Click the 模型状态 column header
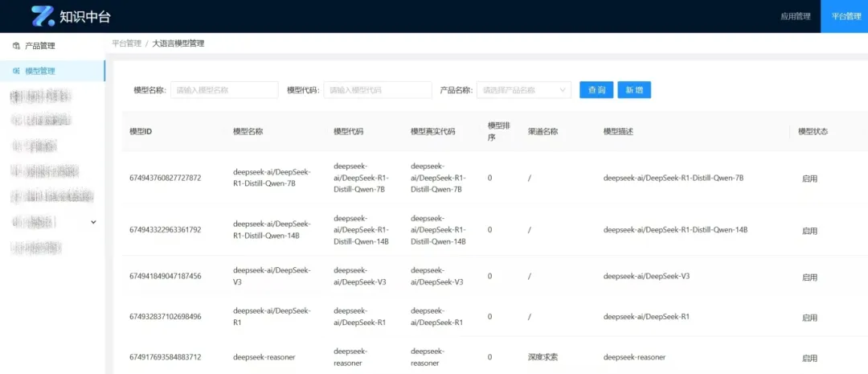Viewport: 868px width, 374px height. pos(813,132)
